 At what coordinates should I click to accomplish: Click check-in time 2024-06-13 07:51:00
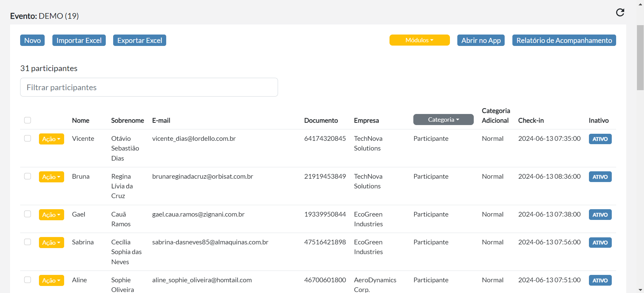[x=549, y=280]
